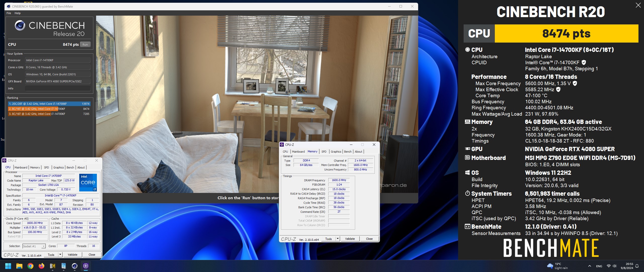Click the yellow 8474 pts score bar
Viewport: 644px width, 272px height.
point(566,33)
